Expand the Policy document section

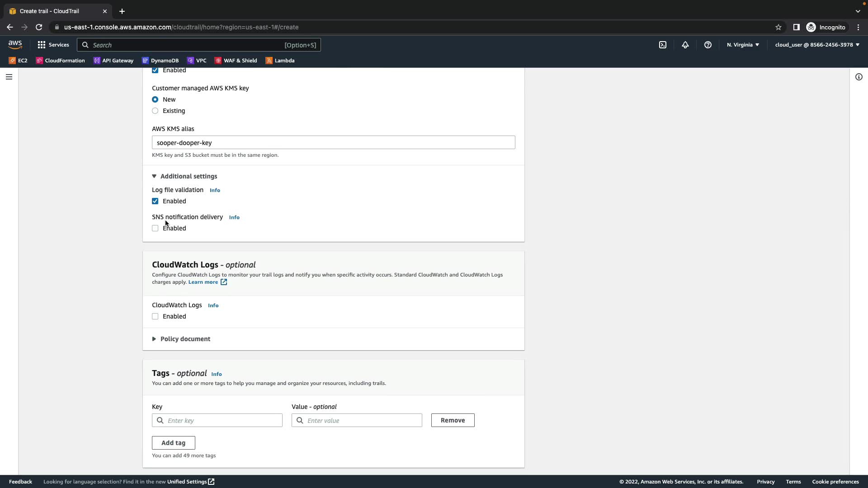[181, 339]
